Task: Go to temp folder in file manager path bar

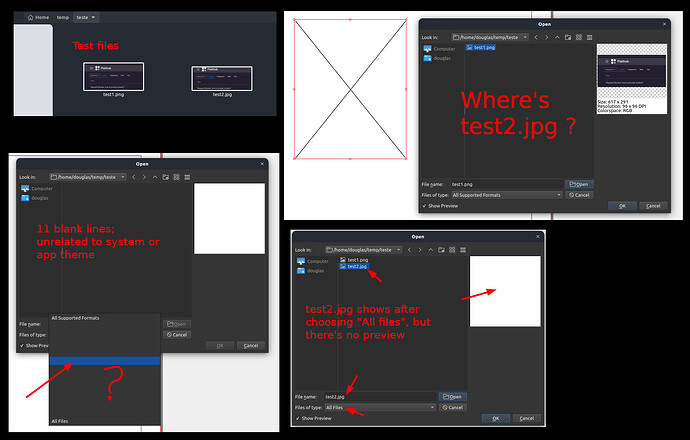Action: pyautogui.click(x=63, y=18)
